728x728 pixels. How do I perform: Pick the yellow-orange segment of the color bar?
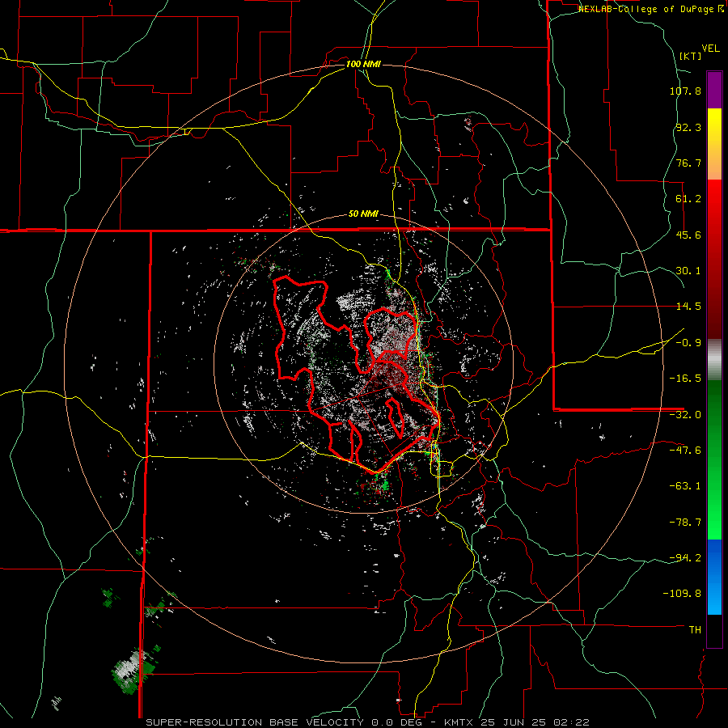tap(714, 144)
